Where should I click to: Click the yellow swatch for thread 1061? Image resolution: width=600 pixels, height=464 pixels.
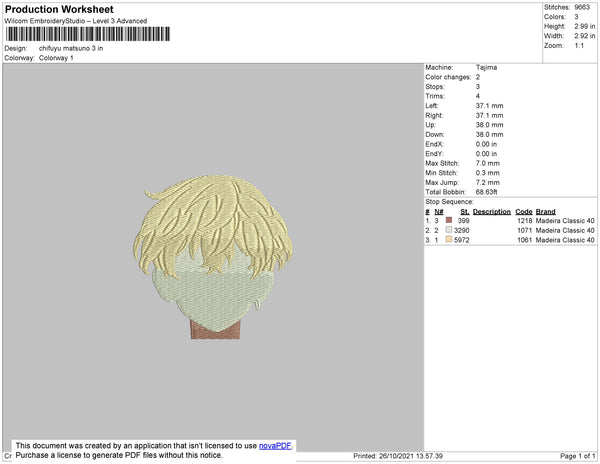pos(449,239)
